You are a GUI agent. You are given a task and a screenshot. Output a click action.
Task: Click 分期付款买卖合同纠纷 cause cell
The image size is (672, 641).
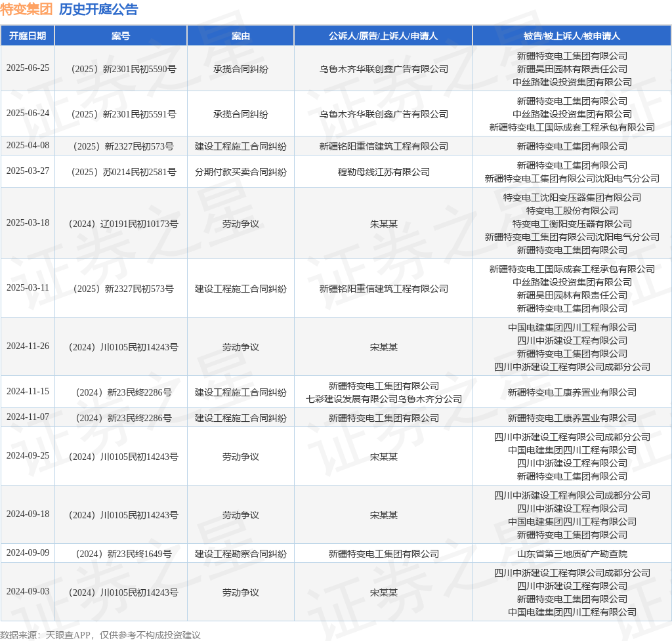[x=240, y=173]
